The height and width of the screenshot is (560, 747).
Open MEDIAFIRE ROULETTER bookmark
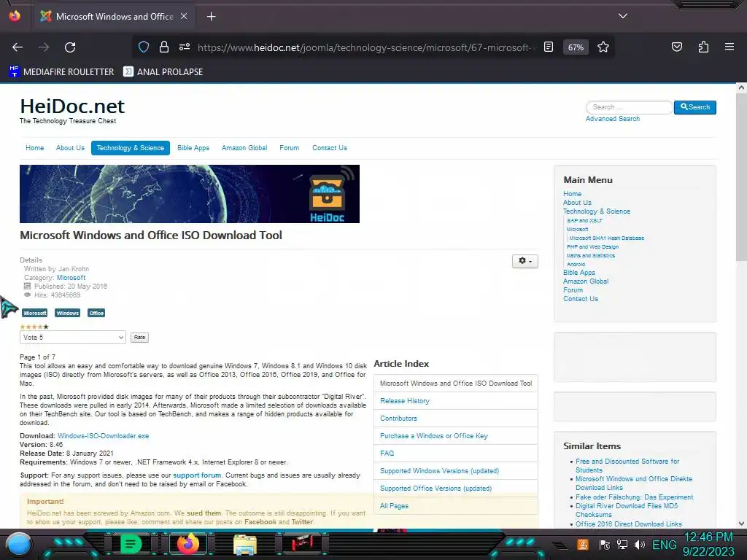(x=61, y=72)
